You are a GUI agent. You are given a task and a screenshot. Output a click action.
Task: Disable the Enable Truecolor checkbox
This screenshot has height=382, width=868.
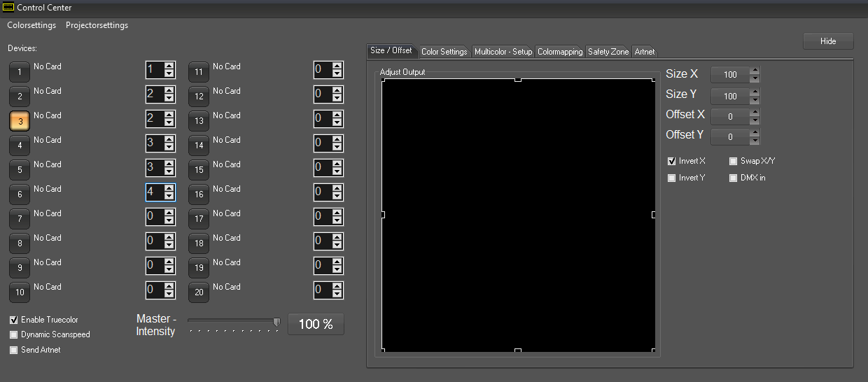tap(14, 320)
